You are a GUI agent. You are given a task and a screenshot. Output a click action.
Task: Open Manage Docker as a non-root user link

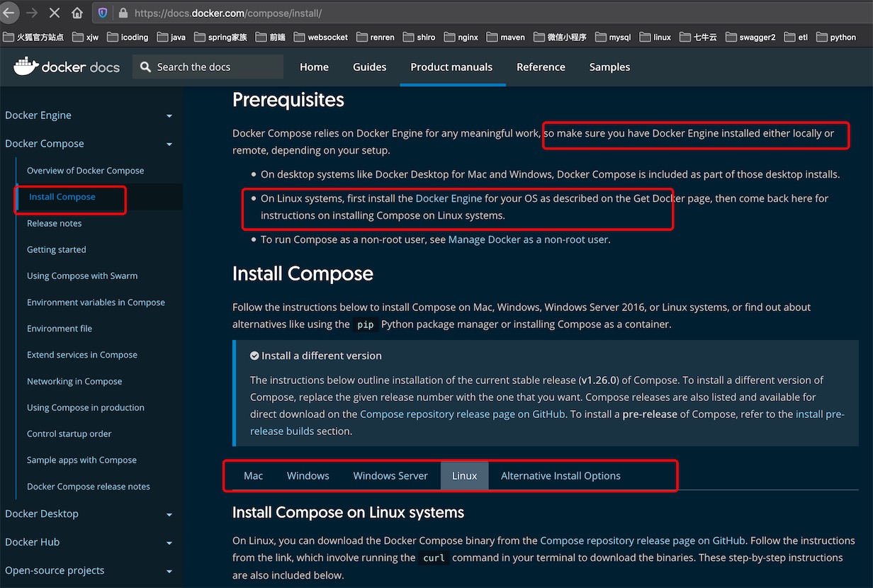(x=528, y=239)
